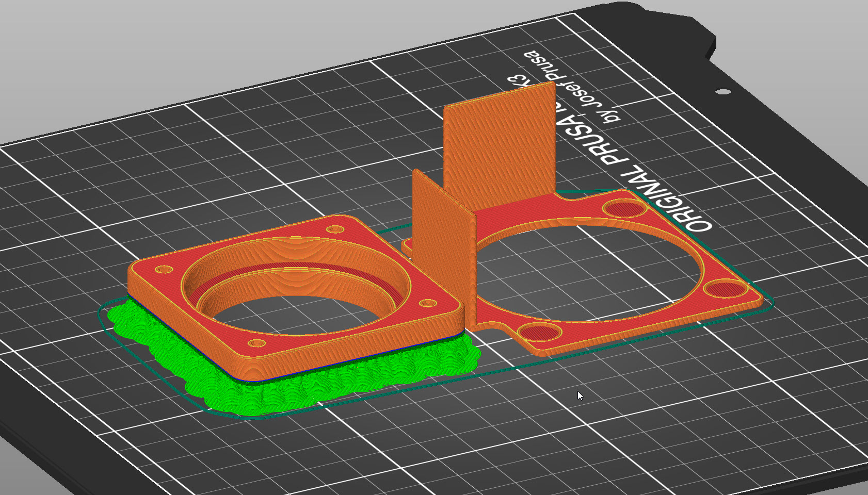
Task: Select the small screw hole at the left part's leftmost corner
Action: 164,270
